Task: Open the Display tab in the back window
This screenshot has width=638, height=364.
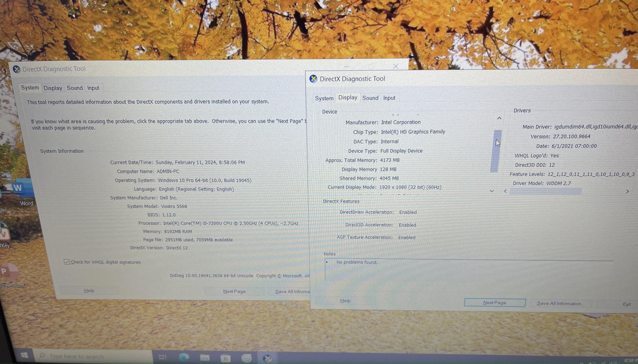Action: point(52,88)
